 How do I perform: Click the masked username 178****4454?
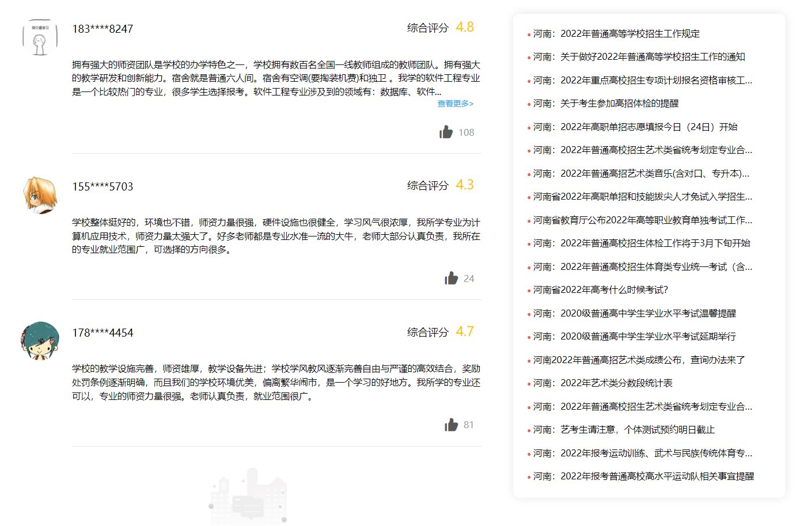coord(102,332)
